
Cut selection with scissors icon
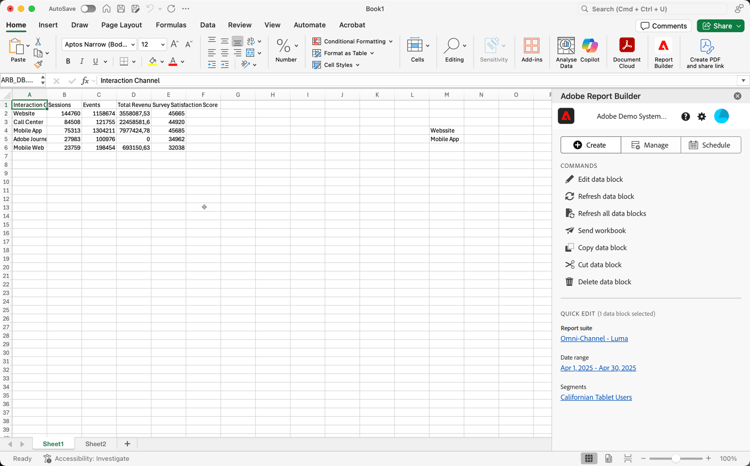(38, 42)
